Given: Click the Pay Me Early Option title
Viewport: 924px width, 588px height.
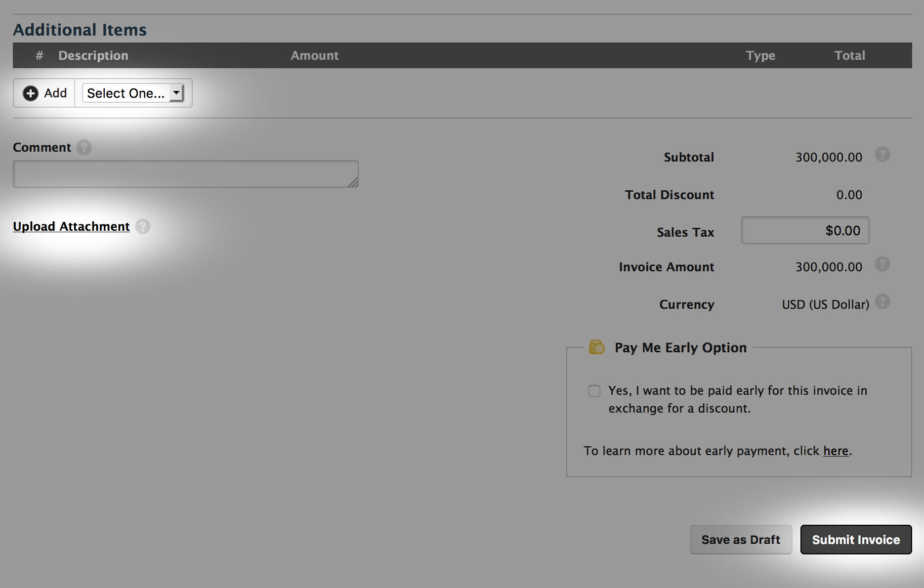Looking at the screenshot, I should pyautogui.click(x=680, y=347).
